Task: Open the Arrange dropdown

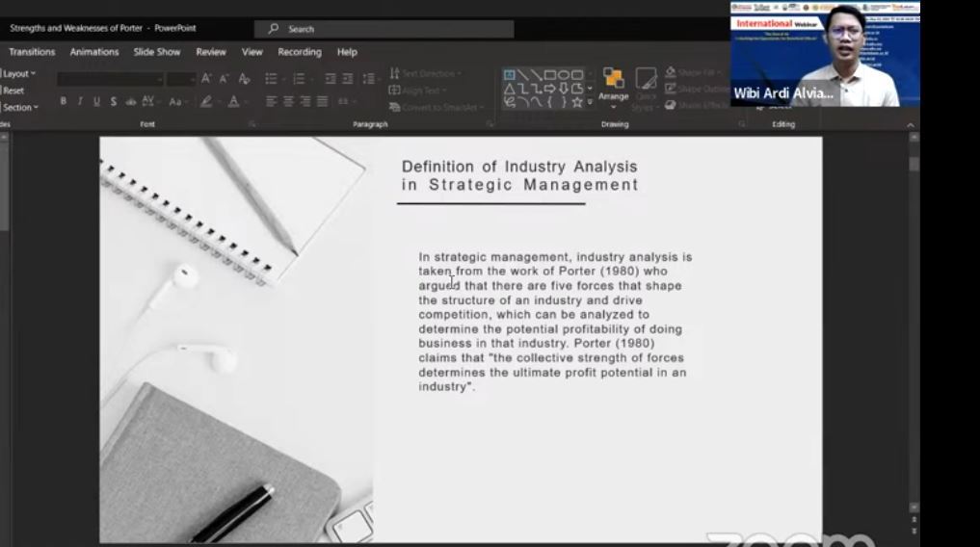Action: (x=613, y=88)
